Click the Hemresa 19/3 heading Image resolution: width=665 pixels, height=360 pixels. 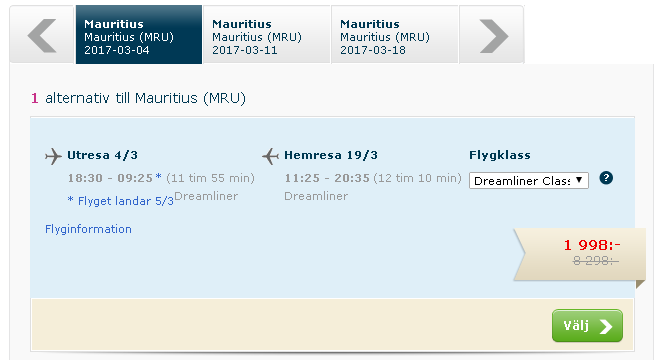coord(331,155)
